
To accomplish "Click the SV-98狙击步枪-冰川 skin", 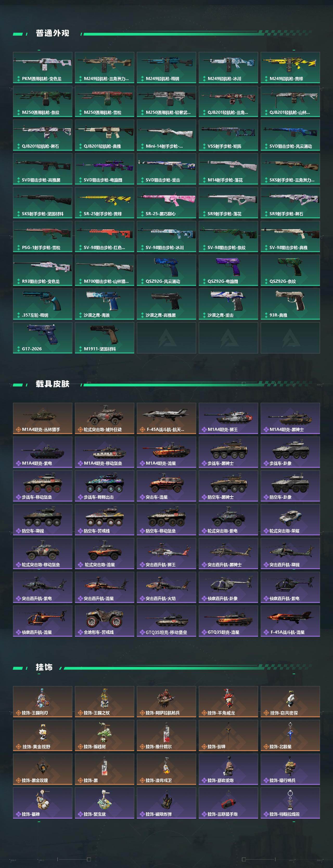I will click(x=166, y=236).
